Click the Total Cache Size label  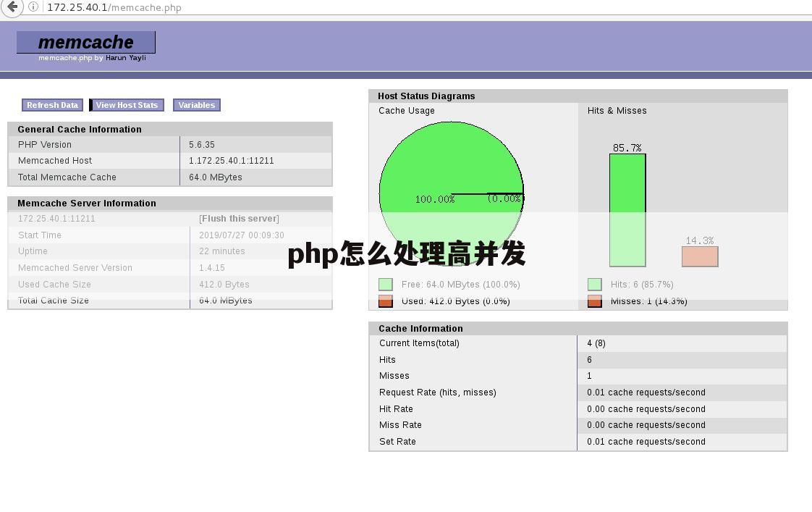(x=54, y=301)
